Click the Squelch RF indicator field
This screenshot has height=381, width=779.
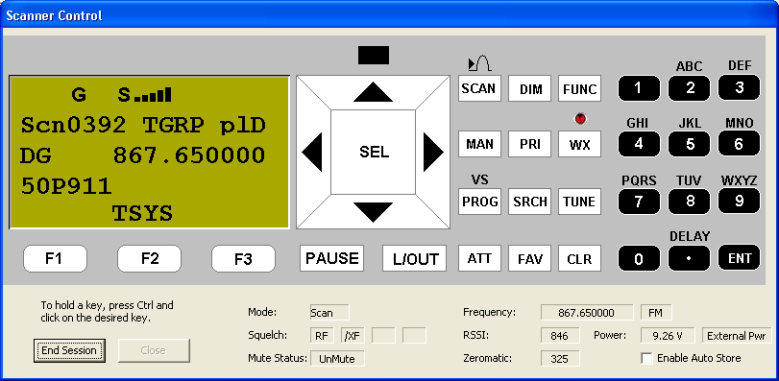321,336
